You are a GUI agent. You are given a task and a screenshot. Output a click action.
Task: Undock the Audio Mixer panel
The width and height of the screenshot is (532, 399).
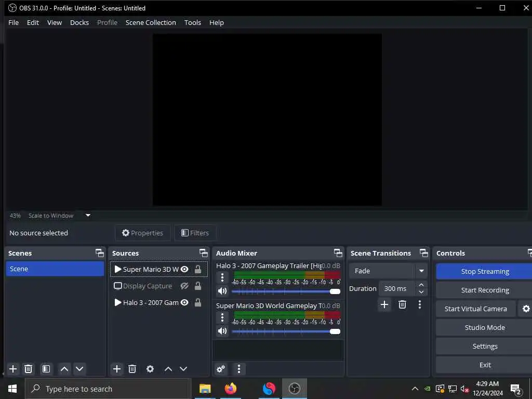point(338,253)
